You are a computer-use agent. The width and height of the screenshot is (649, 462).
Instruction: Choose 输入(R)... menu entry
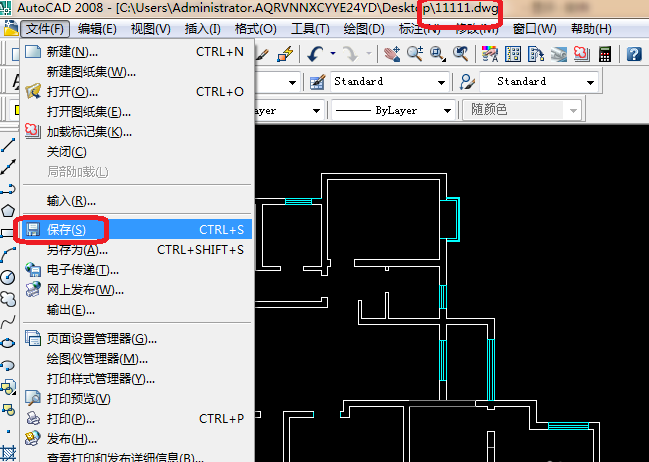tap(137, 201)
